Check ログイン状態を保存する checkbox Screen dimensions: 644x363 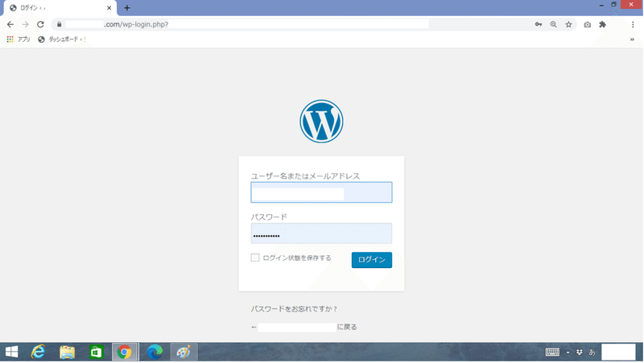255,258
